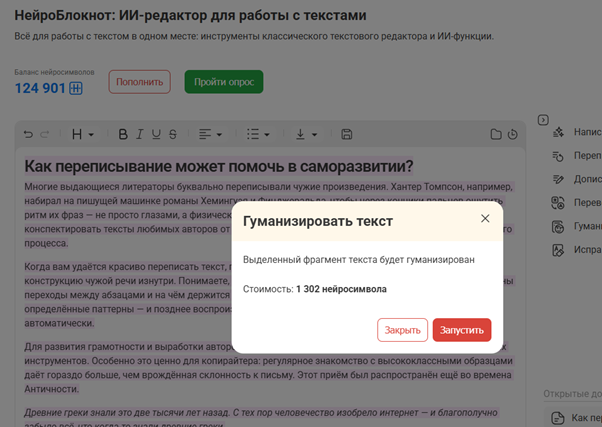Image resolution: width=602 pixels, height=427 pixels.
Task: Select the Humanize AI tool icon
Action: click(558, 227)
